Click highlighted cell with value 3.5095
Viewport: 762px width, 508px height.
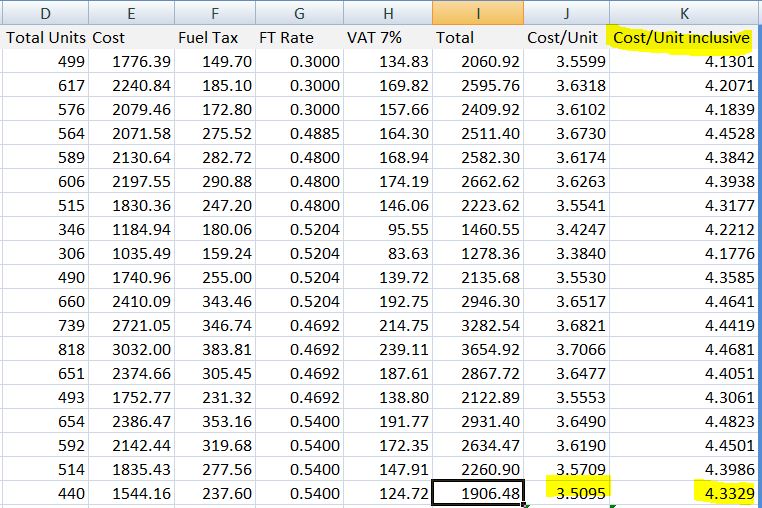coord(566,492)
